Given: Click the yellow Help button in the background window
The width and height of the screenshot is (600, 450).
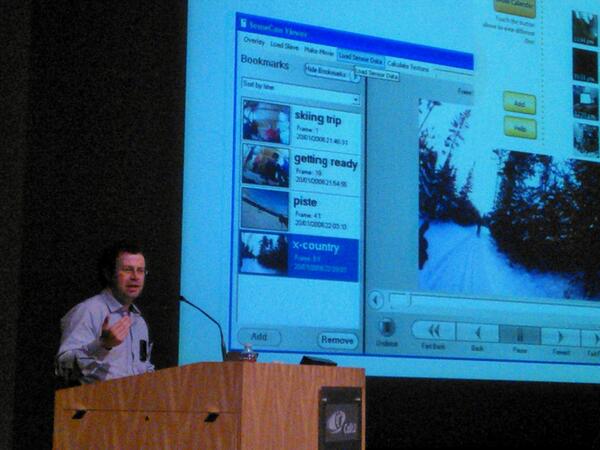Looking at the screenshot, I should tap(520, 128).
